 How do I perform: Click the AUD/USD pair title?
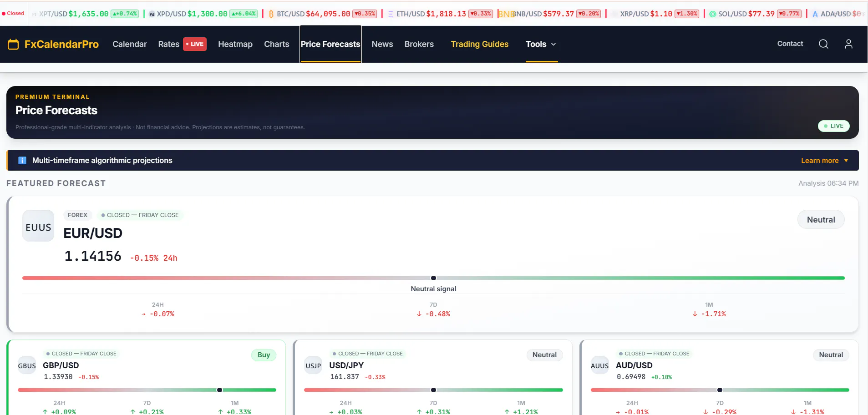[634, 365]
